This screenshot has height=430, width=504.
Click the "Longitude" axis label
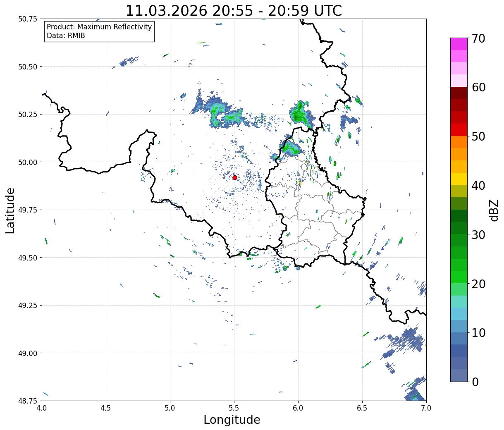point(232,420)
